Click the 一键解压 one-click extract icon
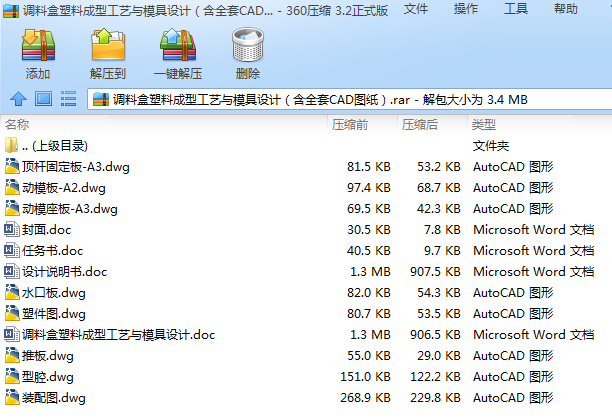 point(178,44)
